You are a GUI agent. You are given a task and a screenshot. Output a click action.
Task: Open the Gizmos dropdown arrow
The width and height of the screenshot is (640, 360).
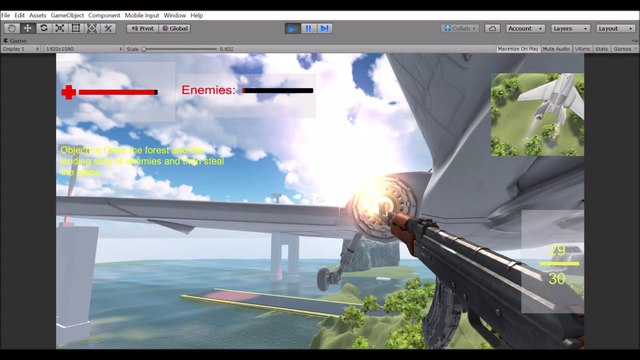tap(636, 49)
